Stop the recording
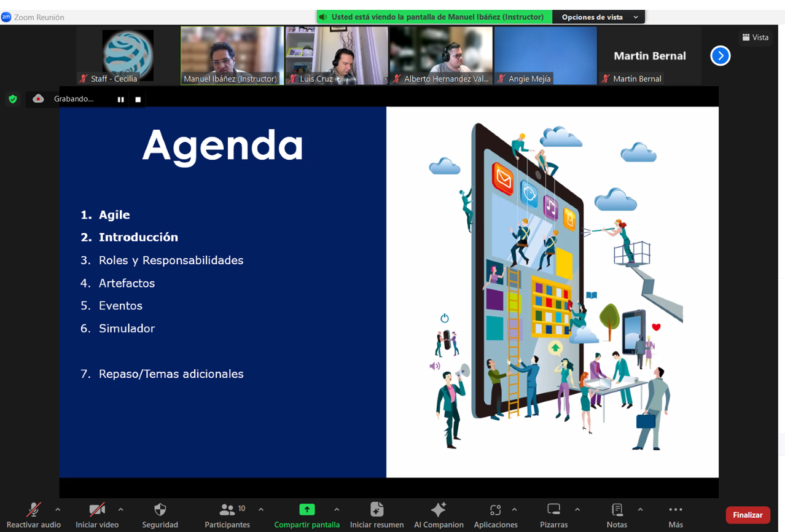Viewport: 785px width, 532px height. click(138, 100)
